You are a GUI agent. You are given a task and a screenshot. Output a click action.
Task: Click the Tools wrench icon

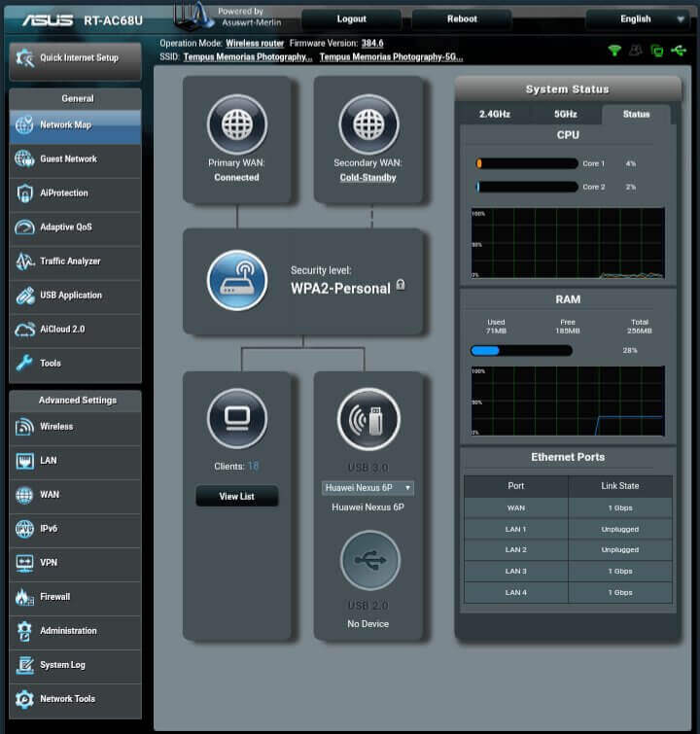pos(24,363)
